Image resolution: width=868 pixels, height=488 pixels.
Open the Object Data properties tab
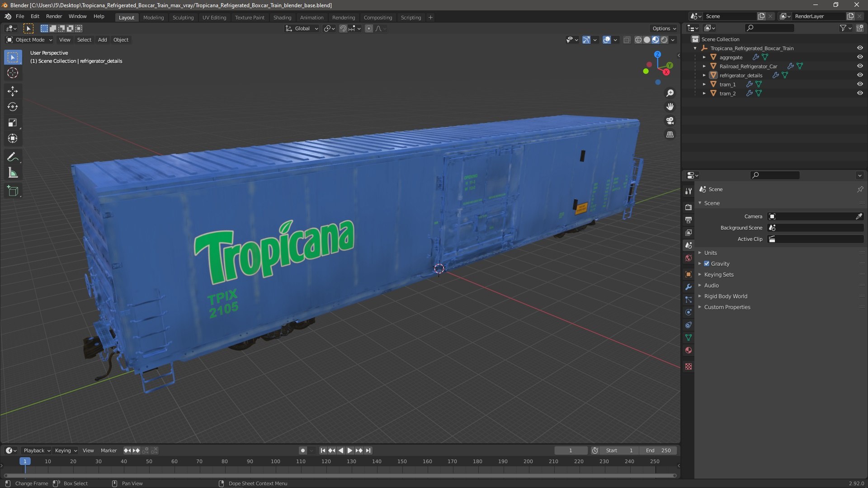[688, 338]
